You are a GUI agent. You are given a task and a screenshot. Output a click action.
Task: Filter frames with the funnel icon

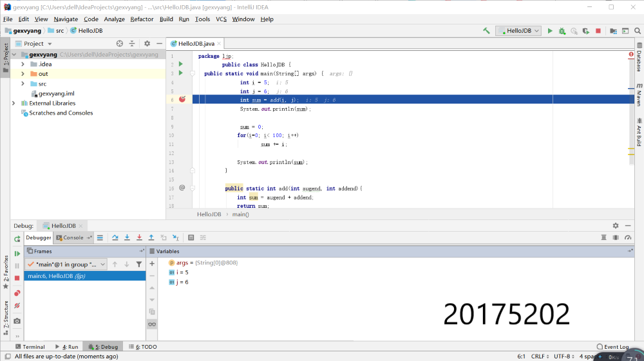point(139,264)
